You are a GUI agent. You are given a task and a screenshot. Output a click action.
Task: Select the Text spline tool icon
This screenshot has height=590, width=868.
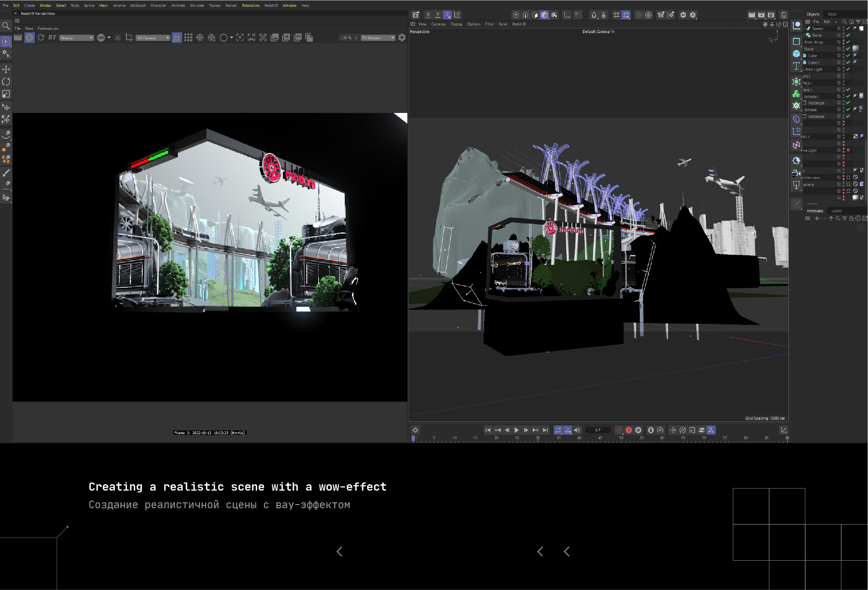click(x=796, y=66)
